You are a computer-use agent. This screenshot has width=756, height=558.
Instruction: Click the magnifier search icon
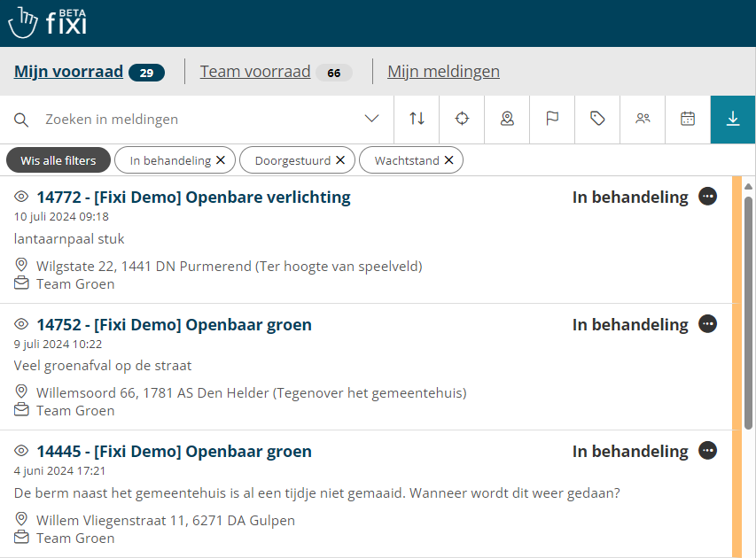[x=21, y=120]
